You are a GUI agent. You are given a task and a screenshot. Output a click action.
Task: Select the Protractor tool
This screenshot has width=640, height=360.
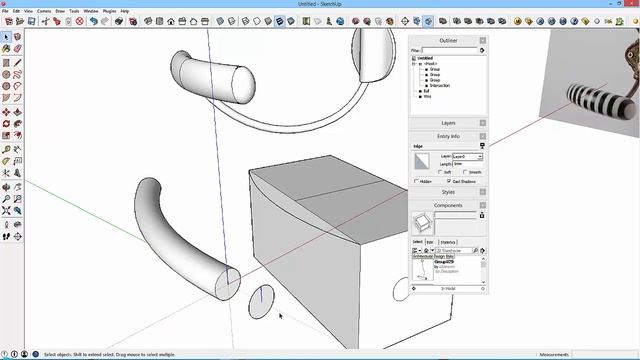click(6, 161)
